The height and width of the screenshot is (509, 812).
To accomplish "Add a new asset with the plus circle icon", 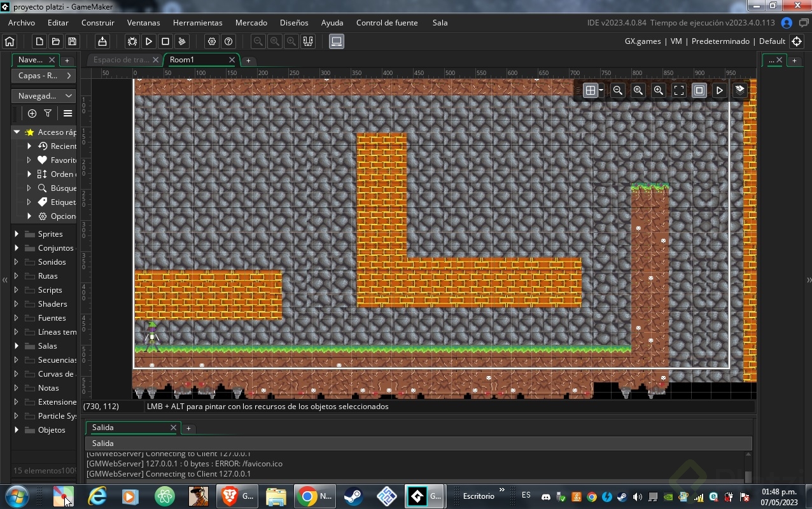I will (32, 113).
